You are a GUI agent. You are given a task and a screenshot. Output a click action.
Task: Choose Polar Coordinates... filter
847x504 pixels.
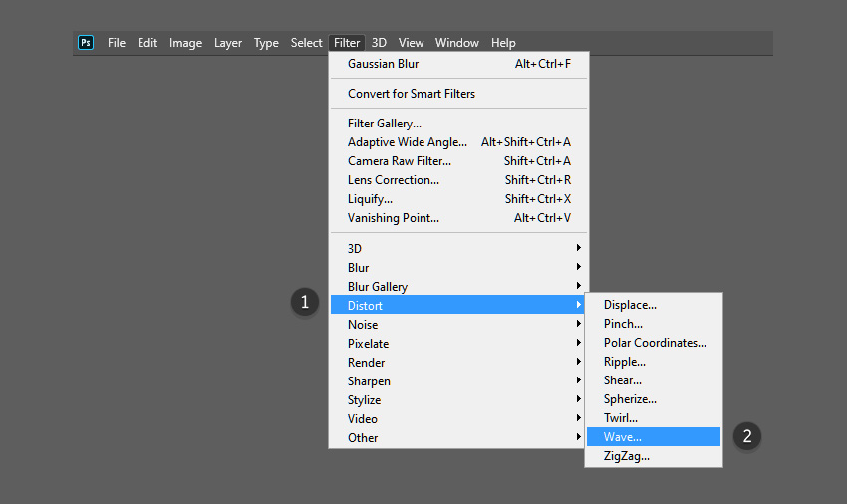[654, 343]
